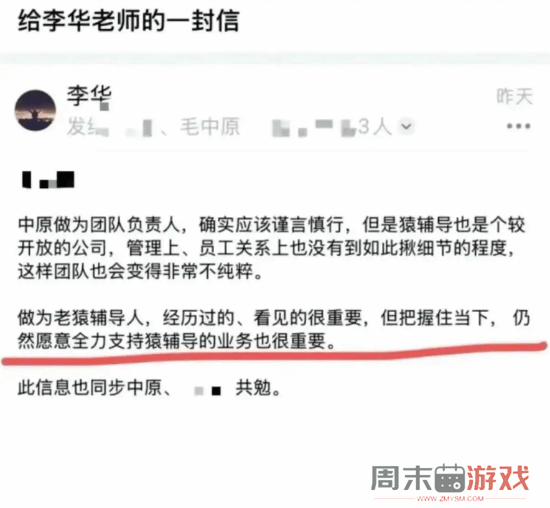
Task: Open the three-dot more options menu
Action: (x=518, y=126)
